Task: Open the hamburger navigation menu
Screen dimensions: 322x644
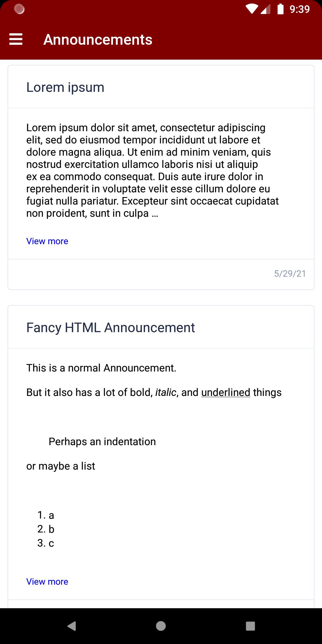Action: coord(16,39)
